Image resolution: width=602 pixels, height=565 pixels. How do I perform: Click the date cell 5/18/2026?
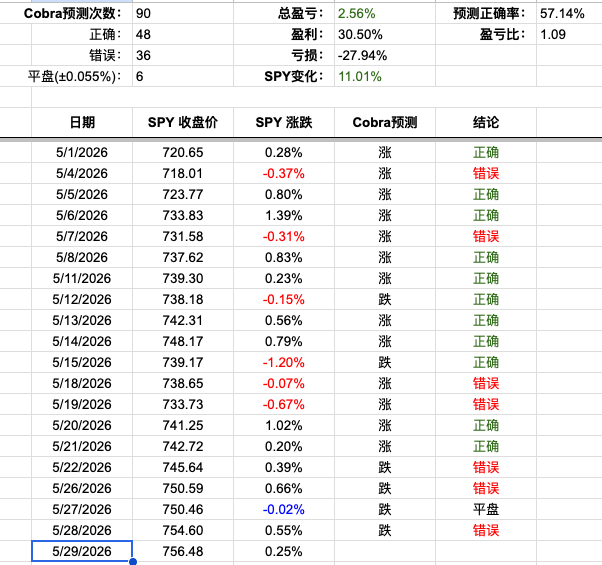(82, 383)
